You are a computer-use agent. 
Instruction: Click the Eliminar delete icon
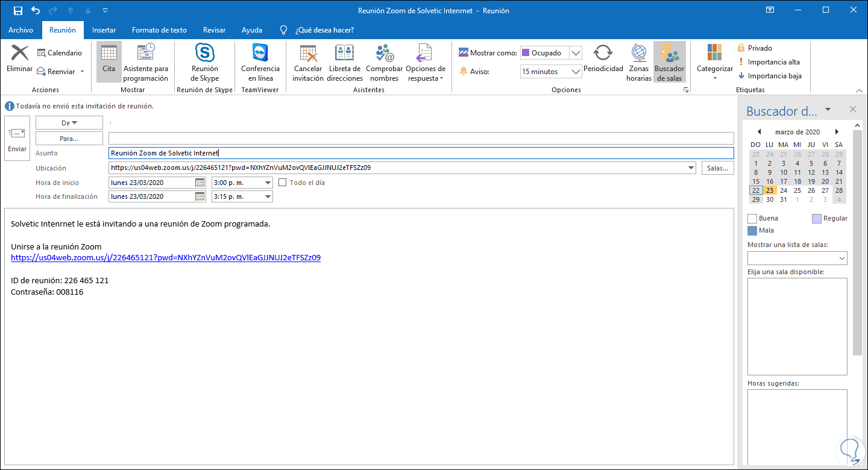19,59
